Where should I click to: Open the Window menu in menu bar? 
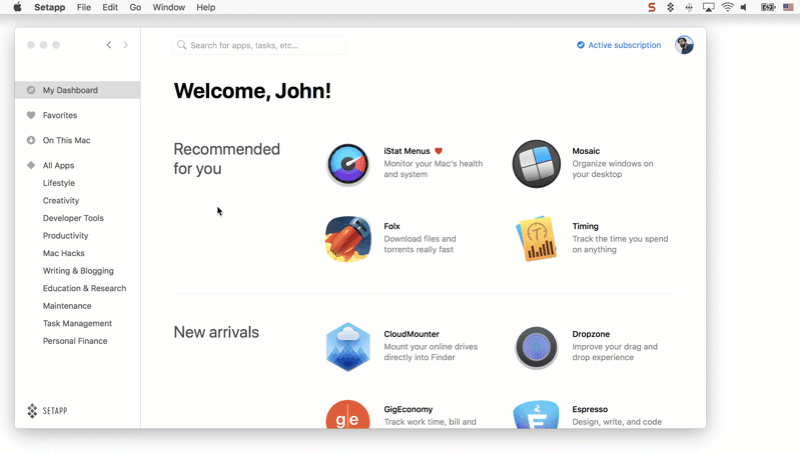(168, 7)
